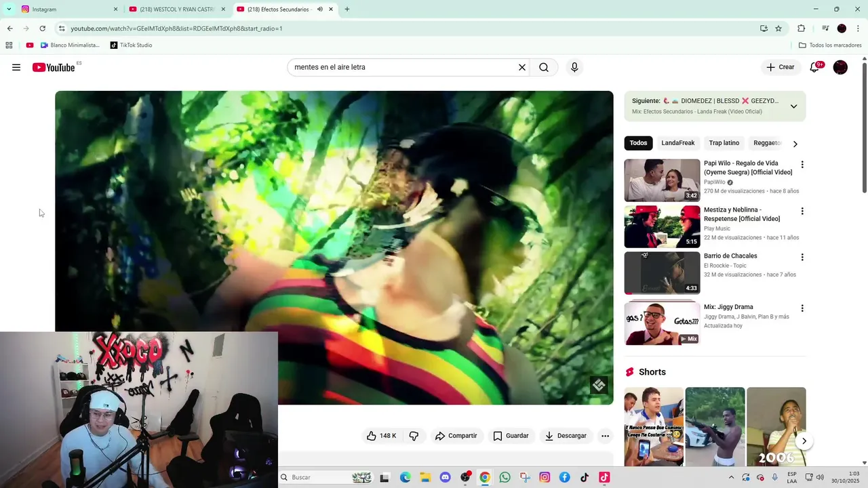868x488 pixels.
Task: Open view site information icon in address bar
Action: [x=61, y=28]
